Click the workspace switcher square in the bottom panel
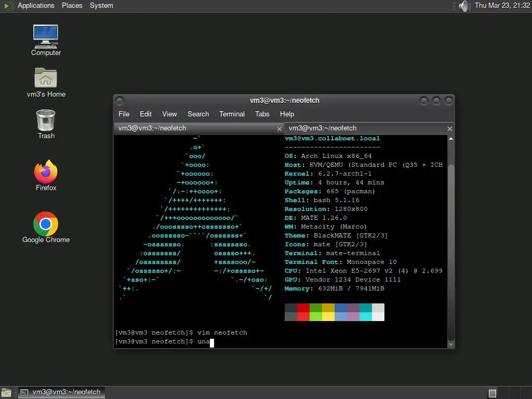Screen dimensions: 532x399 tap(493, 393)
